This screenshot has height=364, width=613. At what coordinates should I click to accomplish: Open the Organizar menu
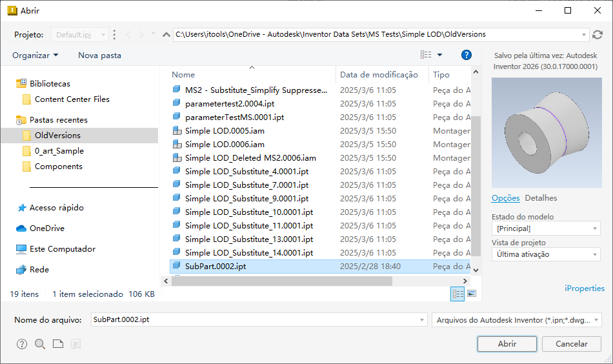point(35,56)
